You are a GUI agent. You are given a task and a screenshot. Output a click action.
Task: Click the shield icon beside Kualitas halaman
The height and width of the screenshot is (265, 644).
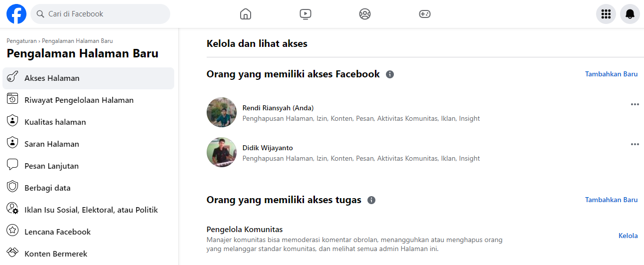[x=12, y=121]
